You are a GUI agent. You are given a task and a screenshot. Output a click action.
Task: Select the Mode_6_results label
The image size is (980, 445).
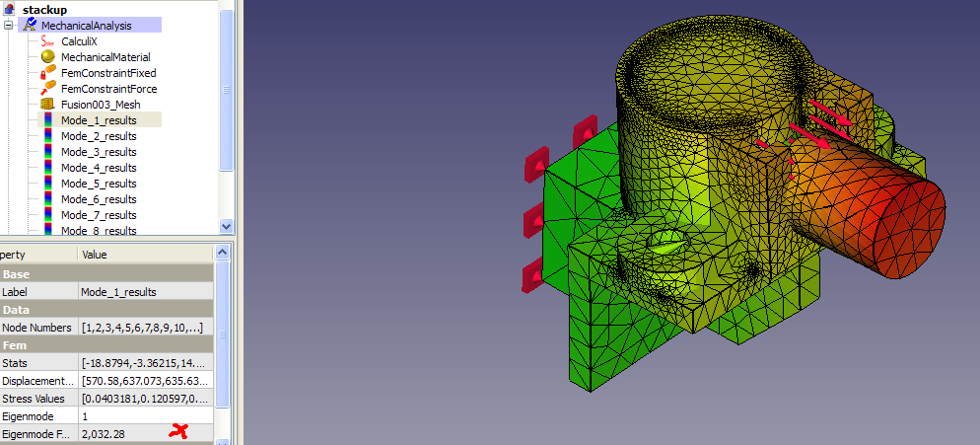click(x=99, y=199)
